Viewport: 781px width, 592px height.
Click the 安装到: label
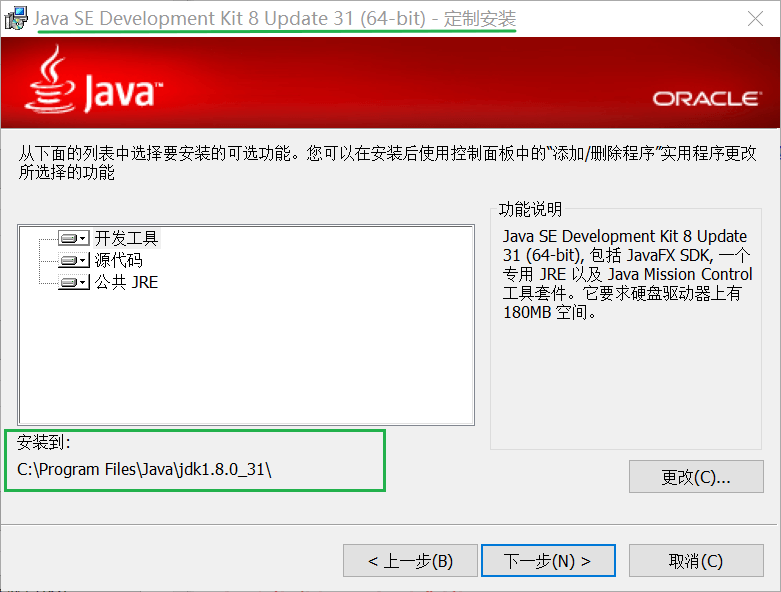click(44, 442)
